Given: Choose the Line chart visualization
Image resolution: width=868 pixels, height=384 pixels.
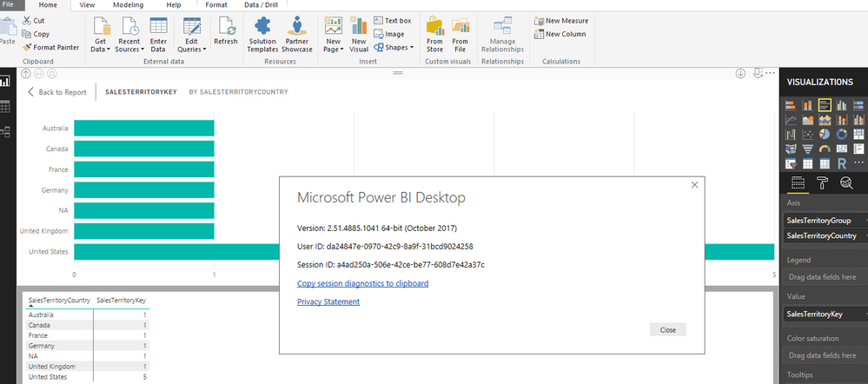Looking at the screenshot, I should coord(791,120).
